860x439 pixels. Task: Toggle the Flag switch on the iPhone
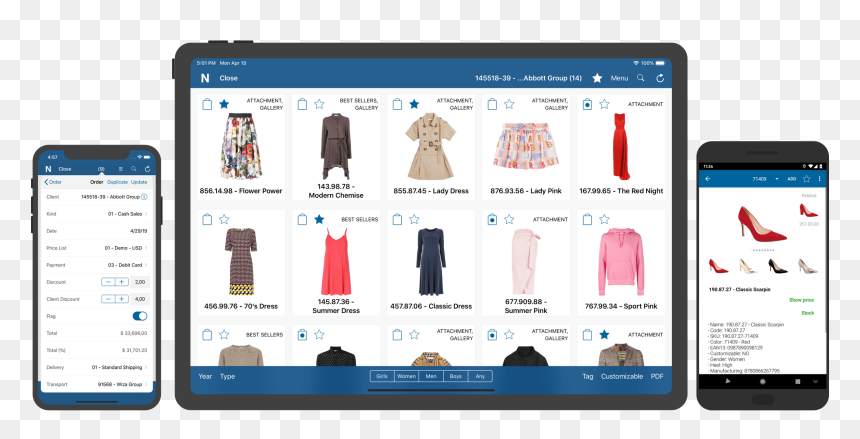click(x=140, y=316)
